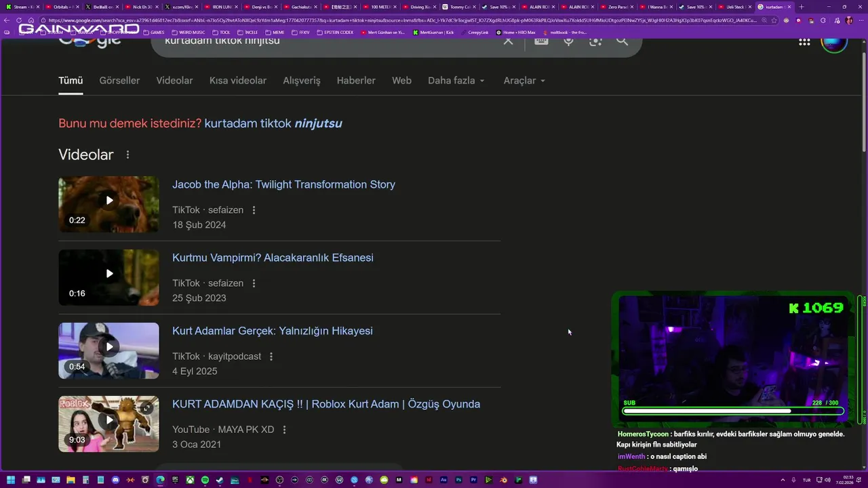
Task: Switch to the Alışveriş tab
Action: [x=302, y=81]
